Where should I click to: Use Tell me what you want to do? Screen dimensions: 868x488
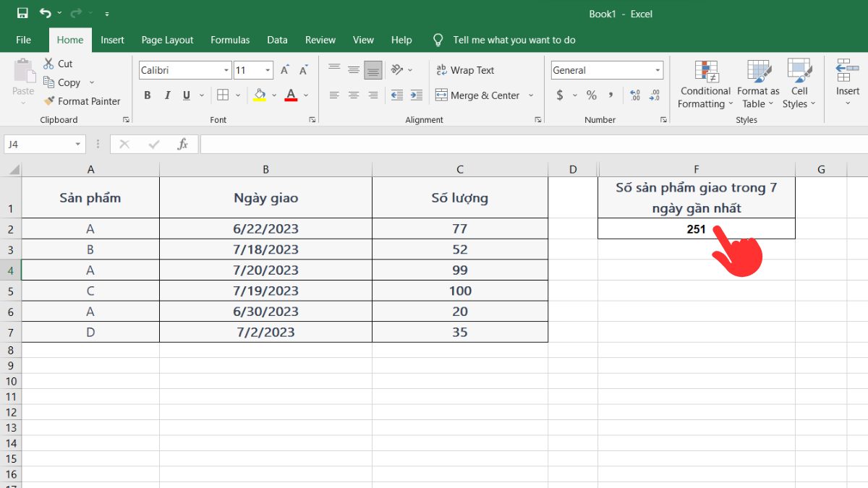tap(514, 40)
